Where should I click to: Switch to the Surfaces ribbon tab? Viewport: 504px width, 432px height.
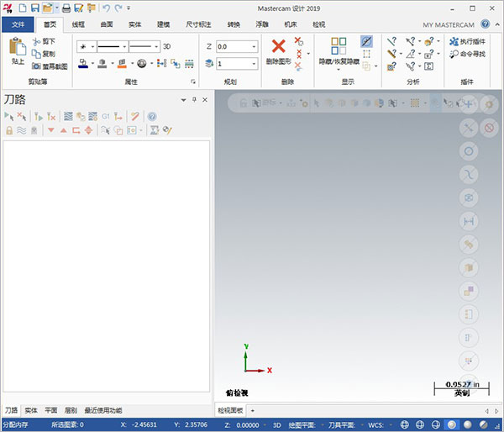coord(107,24)
